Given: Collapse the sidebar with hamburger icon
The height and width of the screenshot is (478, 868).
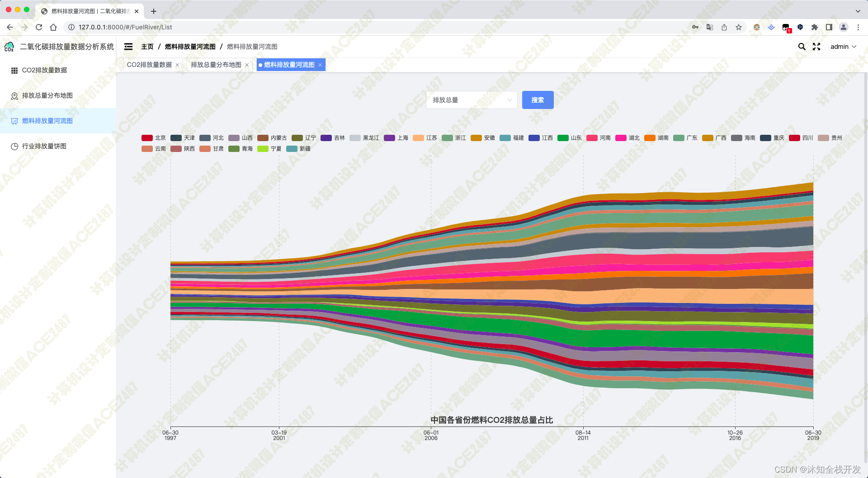Looking at the screenshot, I should (128, 47).
